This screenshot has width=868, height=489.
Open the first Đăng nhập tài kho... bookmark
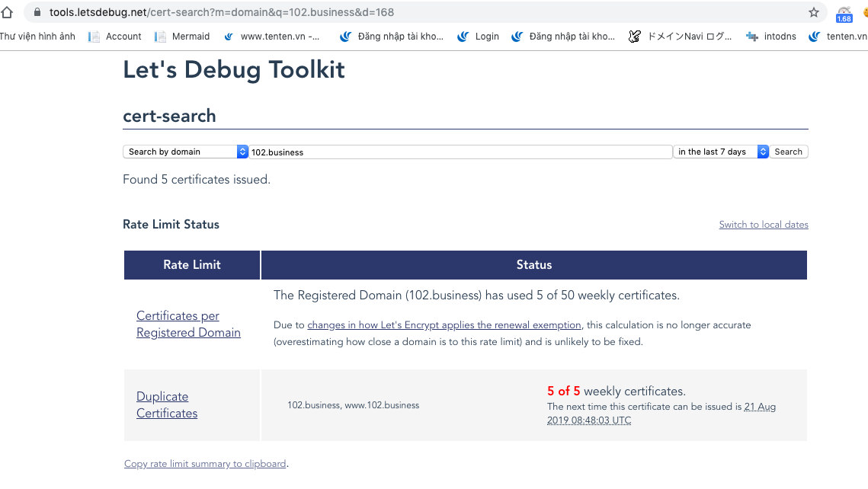tap(392, 37)
